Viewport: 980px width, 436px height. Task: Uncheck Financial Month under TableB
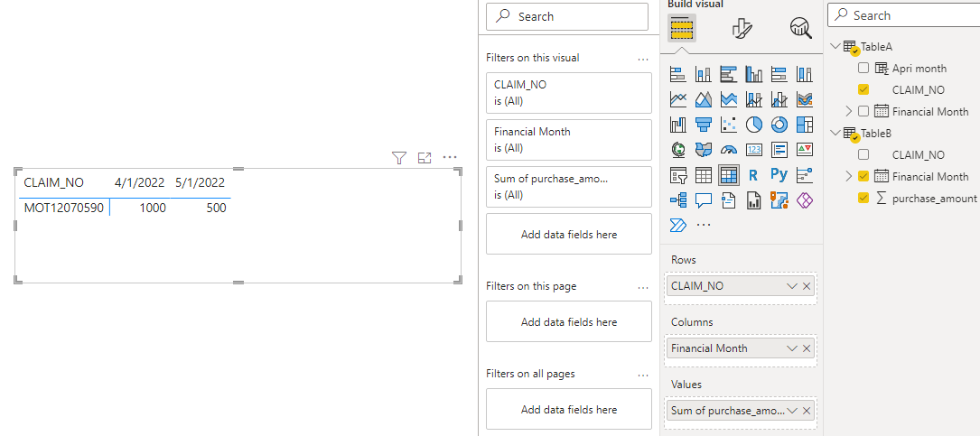[x=863, y=175]
